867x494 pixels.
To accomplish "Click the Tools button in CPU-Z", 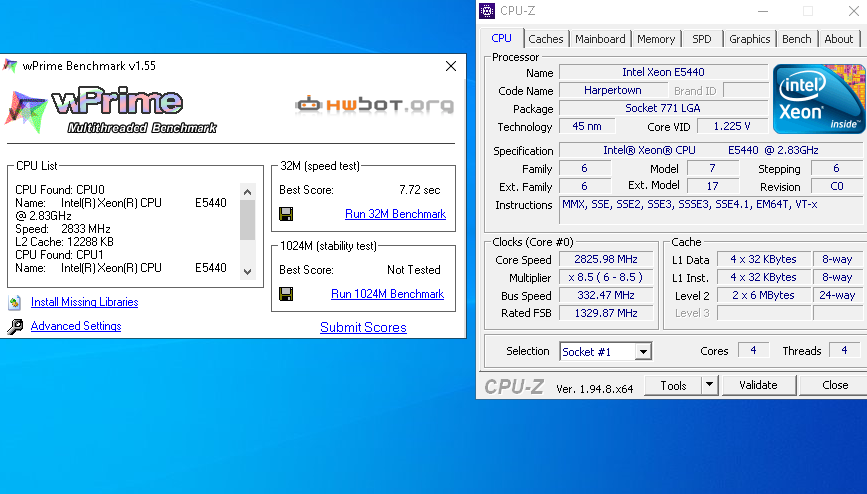I will pyautogui.click(x=673, y=386).
